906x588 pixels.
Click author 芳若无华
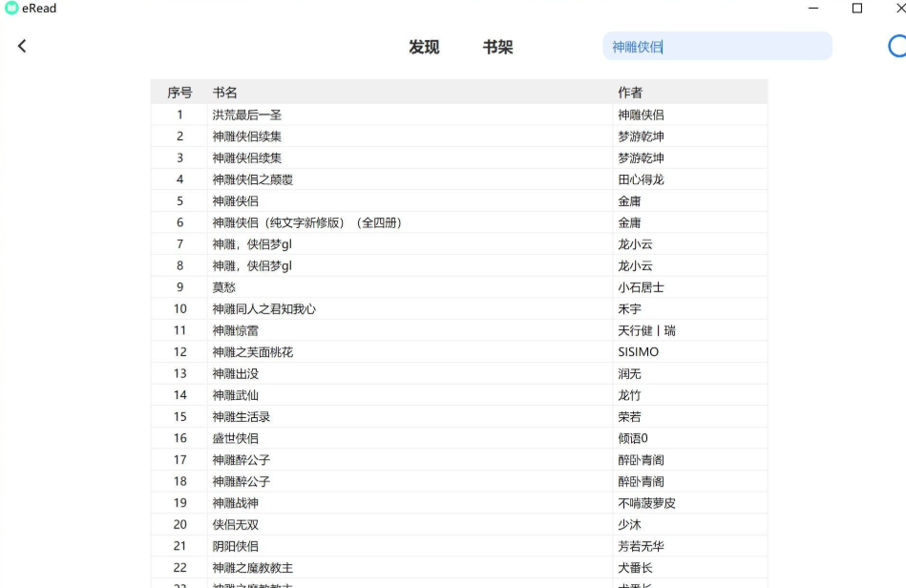click(x=641, y=546)
